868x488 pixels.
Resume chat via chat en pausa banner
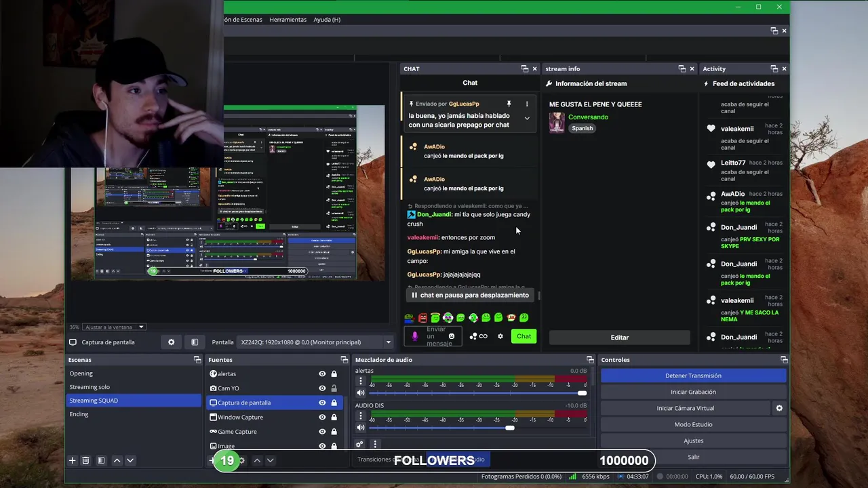(x=470, y=296)
